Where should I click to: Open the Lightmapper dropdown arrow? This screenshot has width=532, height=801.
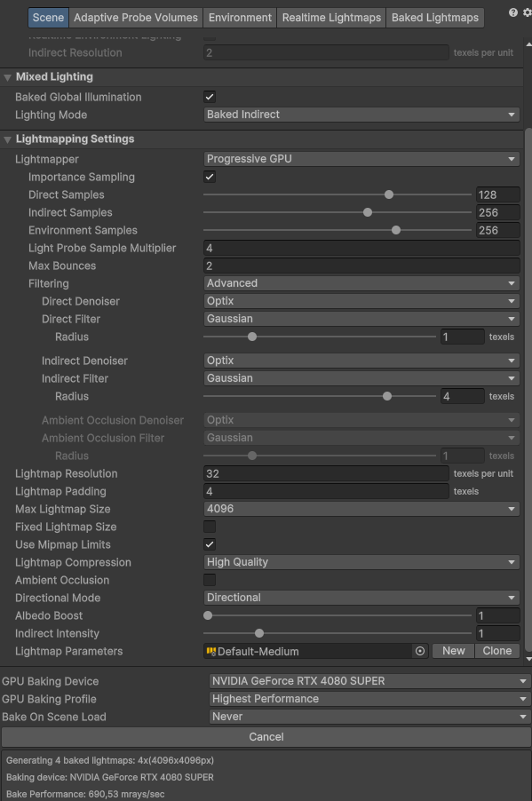[x=512, y=159]
